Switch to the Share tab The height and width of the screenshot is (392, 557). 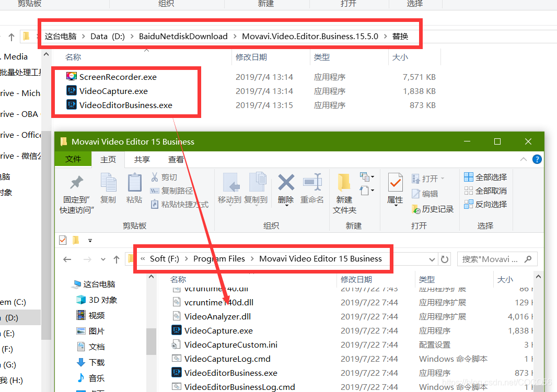pos(142,160)
